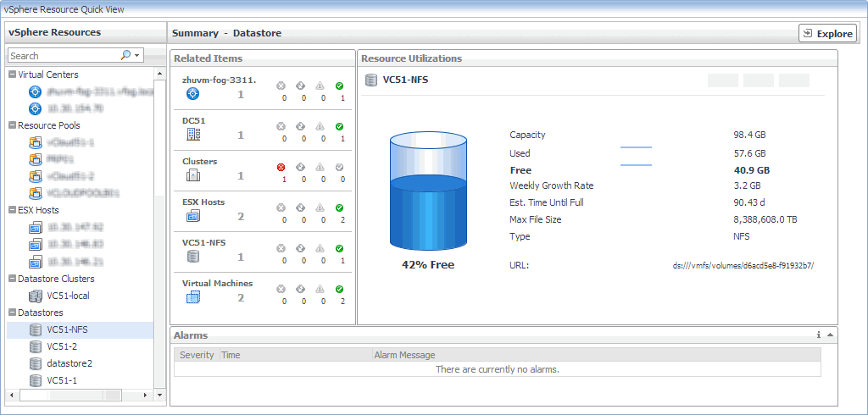Click the VC51-NFS row warning status icon
The width and height of the screenshot is (868, 415).
pyautogui.click(x=320, y=248)
